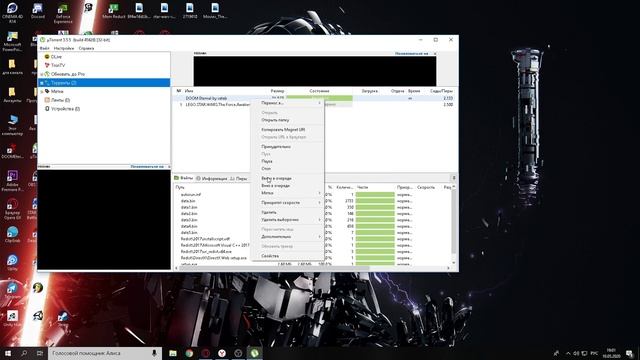Expand the Приоритет скорости submenu
Image resolution: width=640 pixels, height=360 pixels.
tap(287, 202)
